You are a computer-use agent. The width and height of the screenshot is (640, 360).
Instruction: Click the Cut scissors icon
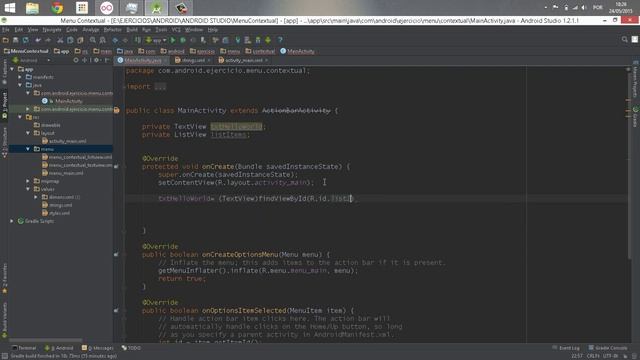[x=60, y=40]
